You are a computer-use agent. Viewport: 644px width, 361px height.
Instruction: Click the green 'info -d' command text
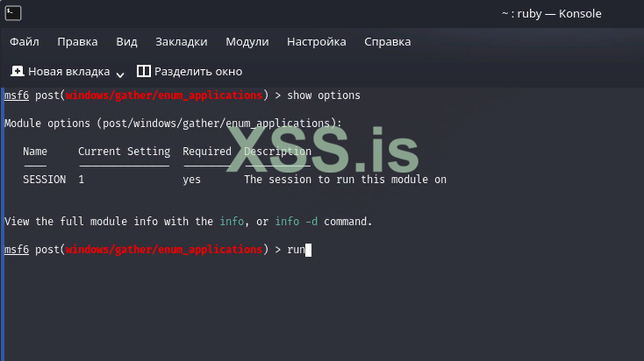point(297,222)
